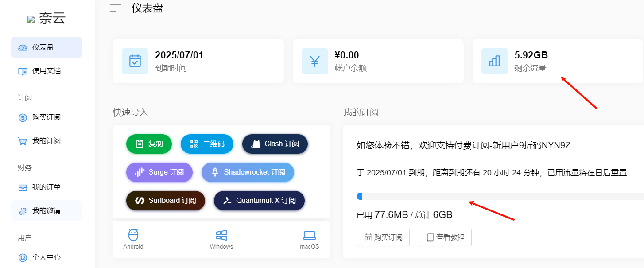Click the link icon beside 我的邀请
The width and height of the screenshot is (644, 268).
click(x=23, y=211)
